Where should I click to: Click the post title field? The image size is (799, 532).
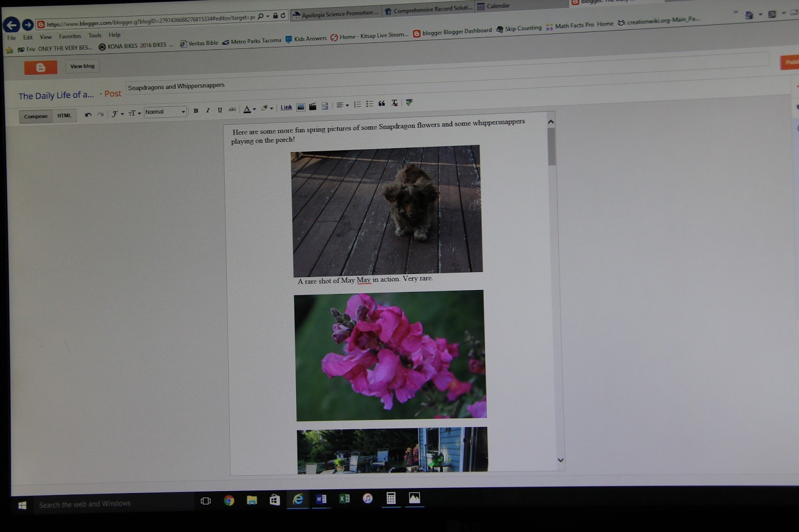(x=447, y=74)
